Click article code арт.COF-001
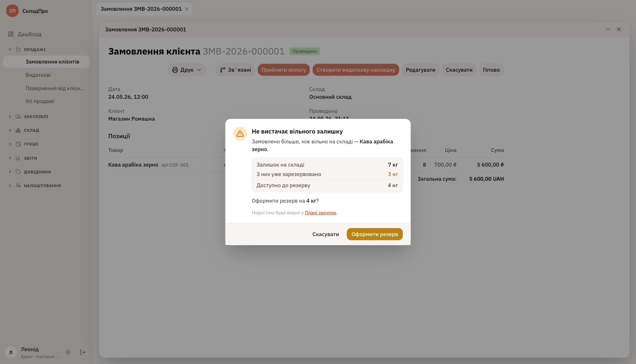This screenshot has width=636, height=364. 175,165
